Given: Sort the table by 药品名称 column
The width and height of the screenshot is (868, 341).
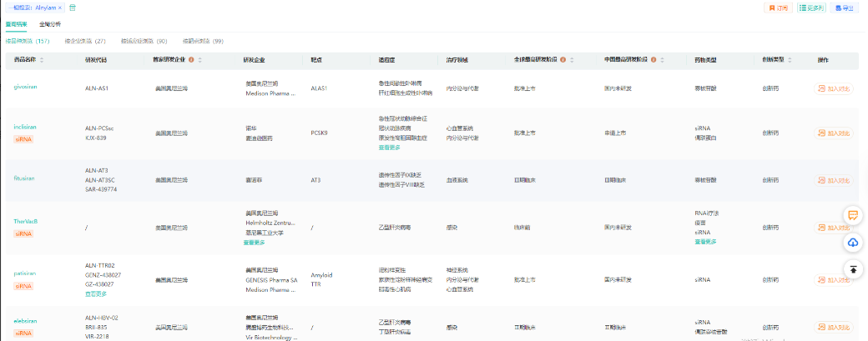Looking at the screenshot, I should point(42,60).
